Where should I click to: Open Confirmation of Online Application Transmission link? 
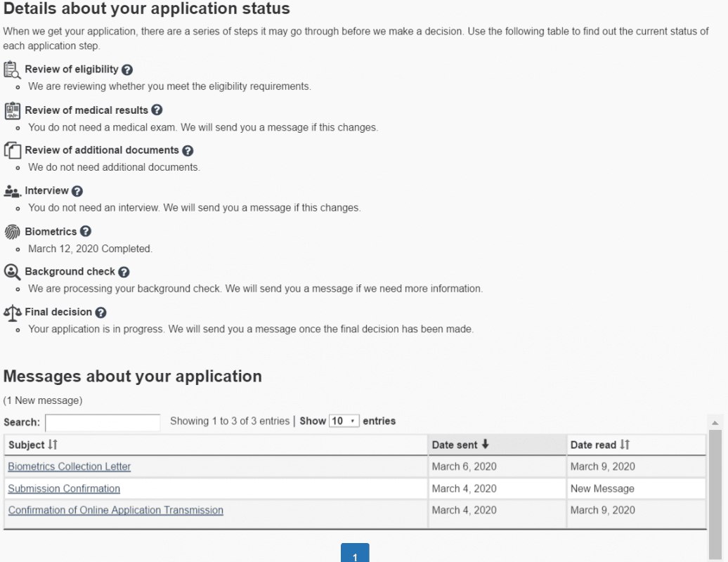click(116, 510)
